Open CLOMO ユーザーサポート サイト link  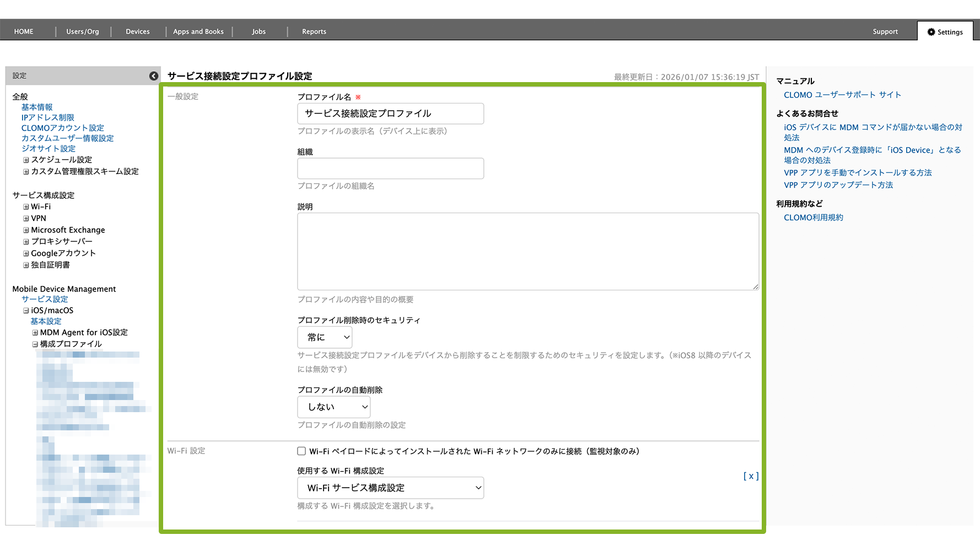click(842, 95)
